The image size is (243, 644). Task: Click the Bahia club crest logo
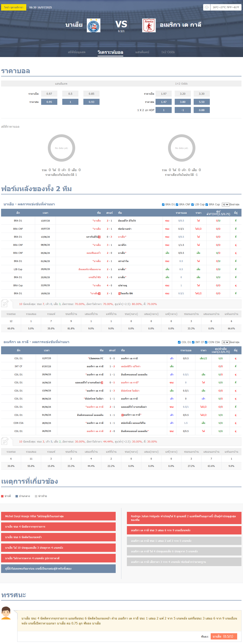tap(93, 25)
